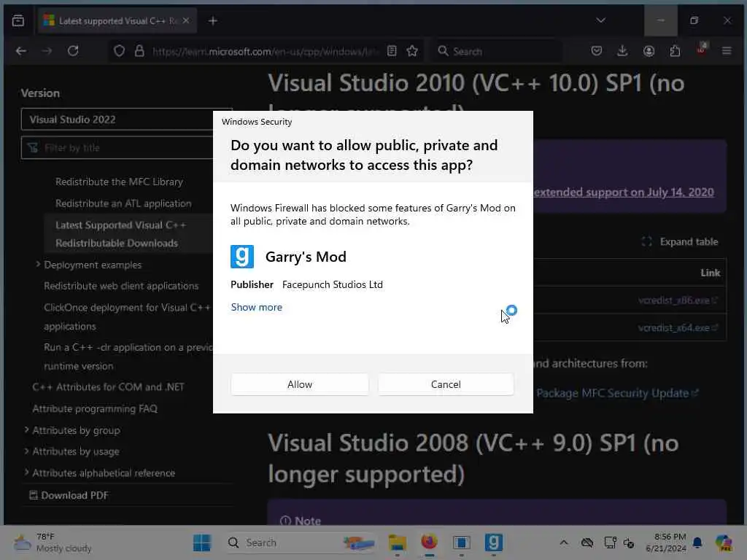Expand Deployment examples tree node

click(x=38, y=264)
